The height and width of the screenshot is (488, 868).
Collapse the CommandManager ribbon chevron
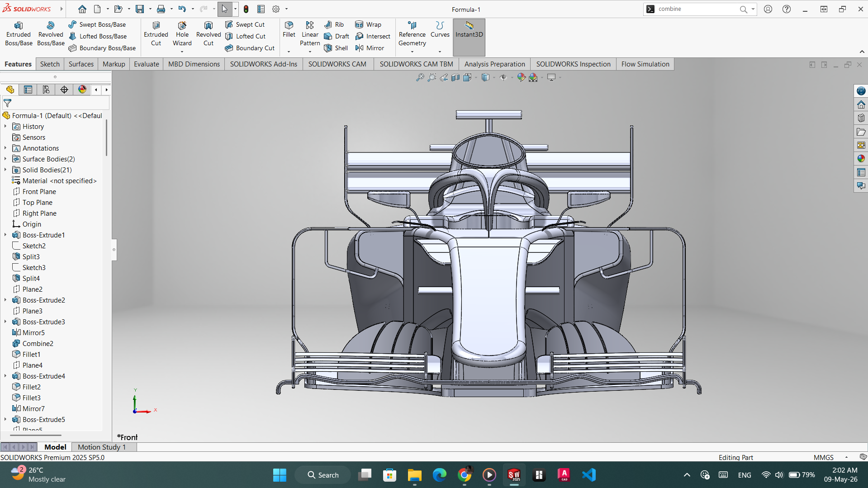pos(862,52)
